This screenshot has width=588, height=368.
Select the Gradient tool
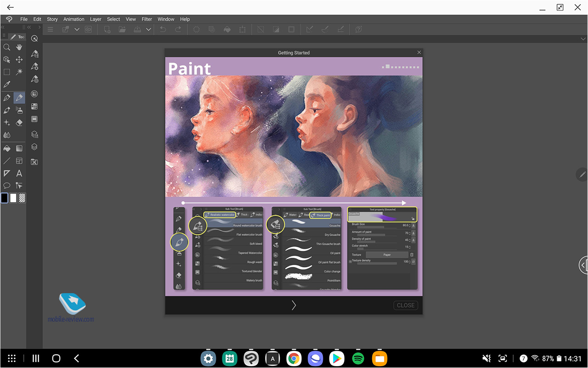point(19,148)
